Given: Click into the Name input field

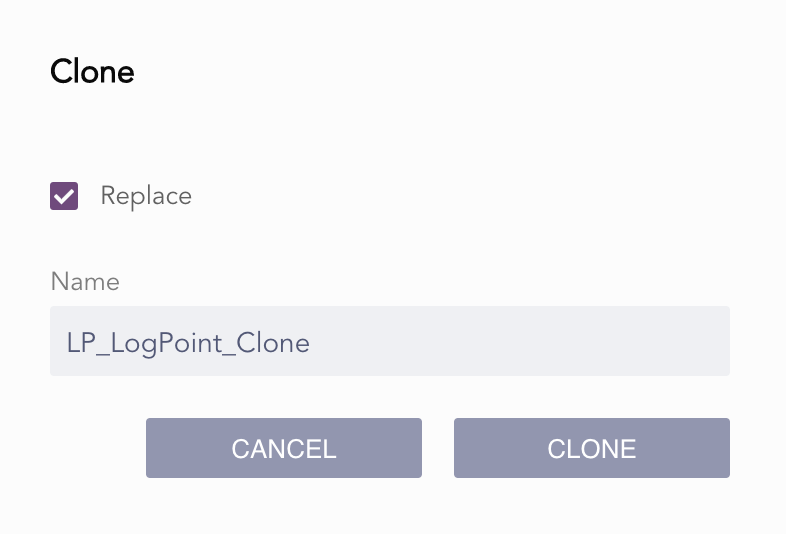Looking at the screenshot, I should (x=389, y=342).
